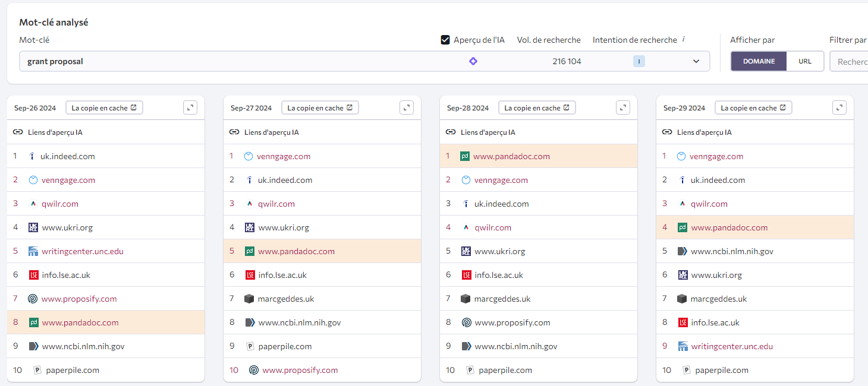Screen dimensions: 868x386
Task: Open www.proposify.com in Sep-27 column
Action: [300, 370]
